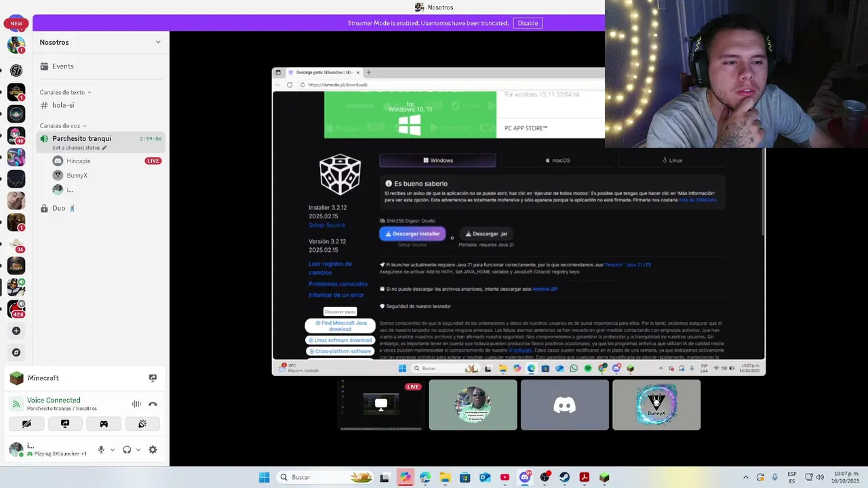Select the default Discord avatar participant tile
868x488 pixels.
tap(564, 405)
